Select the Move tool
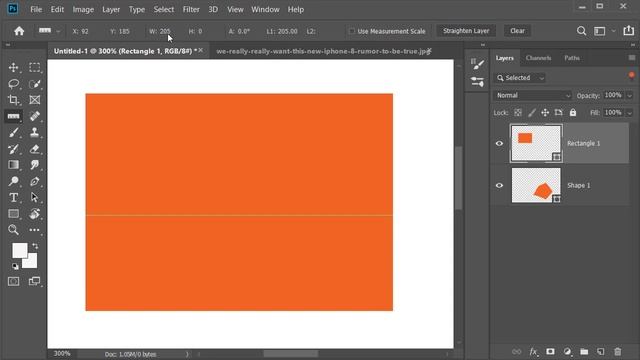 (x=13, y=67)
